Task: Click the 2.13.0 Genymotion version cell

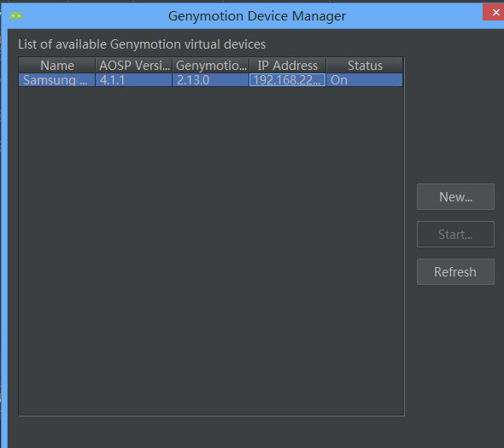Action: coord(211,80)
